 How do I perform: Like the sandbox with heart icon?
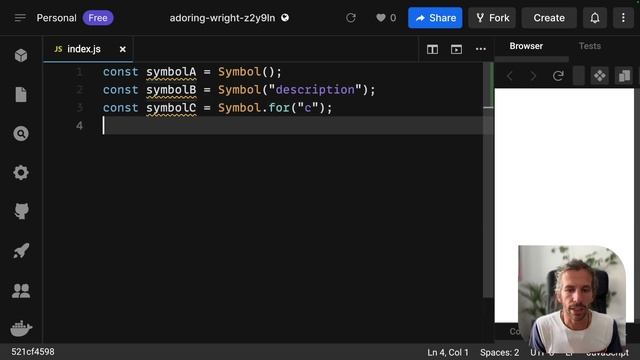(380, 18)
